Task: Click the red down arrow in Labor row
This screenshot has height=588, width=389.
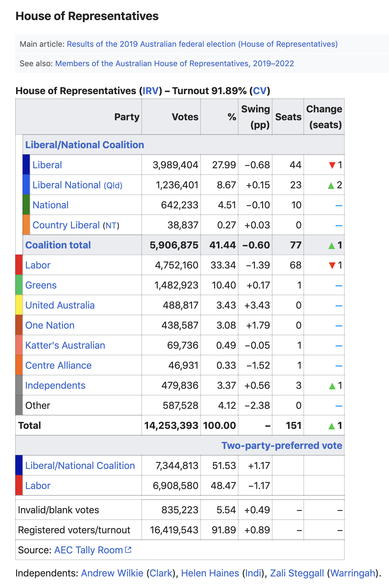Action: coord(332,265)
